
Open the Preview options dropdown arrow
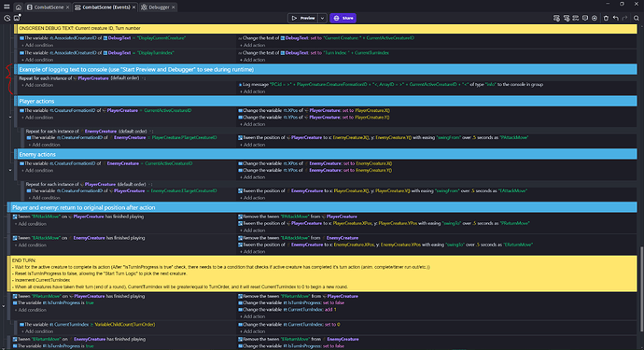322,18
